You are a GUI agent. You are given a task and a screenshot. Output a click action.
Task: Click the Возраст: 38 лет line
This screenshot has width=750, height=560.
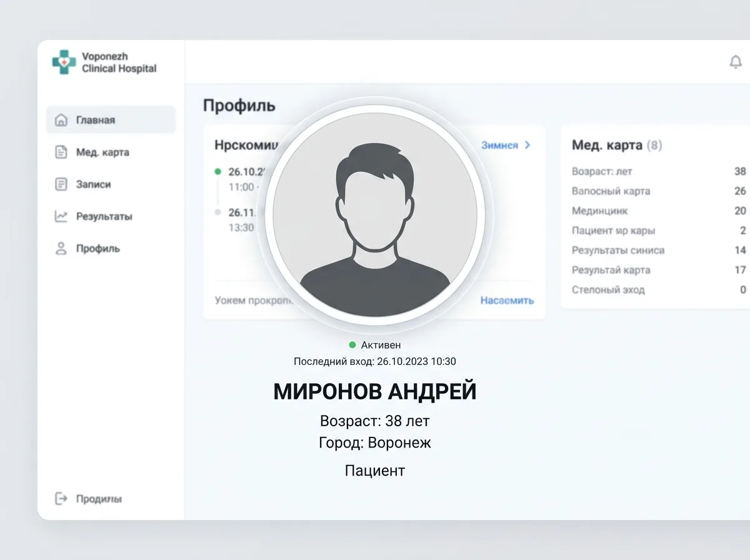[x=375, y=421]
